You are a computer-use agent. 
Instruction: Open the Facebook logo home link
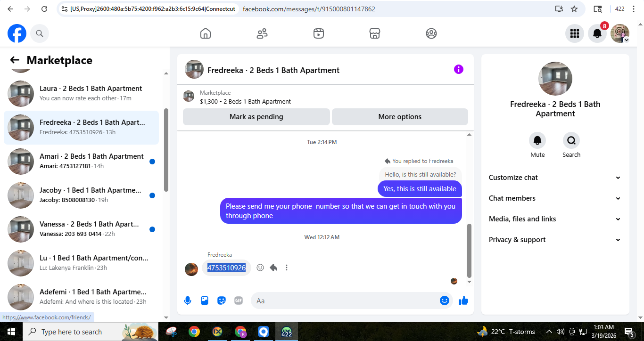click(x=17, y=33)
